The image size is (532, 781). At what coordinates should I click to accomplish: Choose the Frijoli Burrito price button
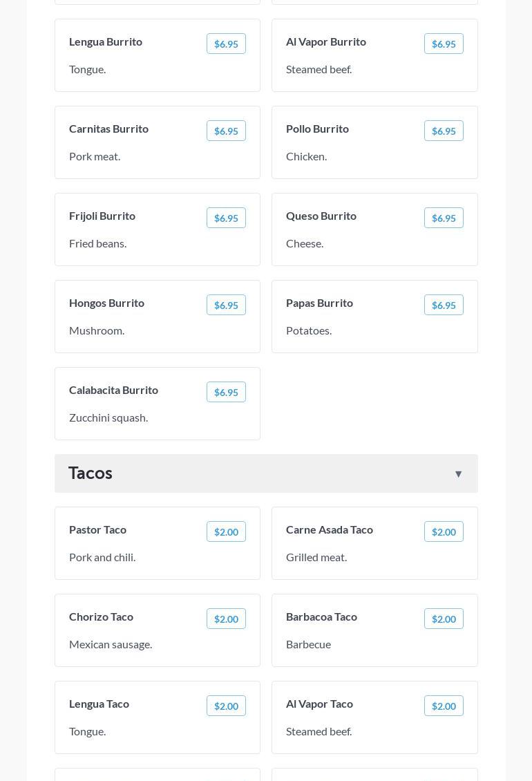[x=226, y=218]
